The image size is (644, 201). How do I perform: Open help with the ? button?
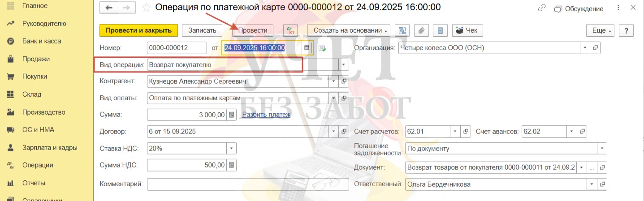[x=626, y=30]
